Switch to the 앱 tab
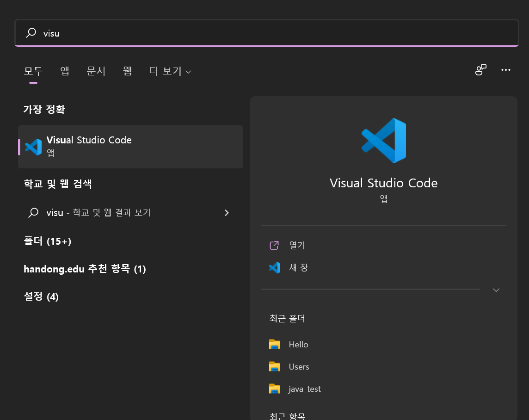The image size is (529, 420). (64, 71)
